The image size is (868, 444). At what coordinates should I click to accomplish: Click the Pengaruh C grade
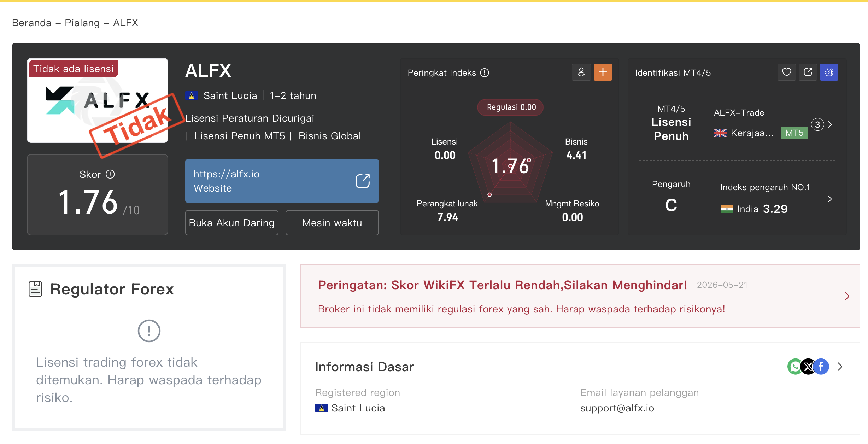671,197
